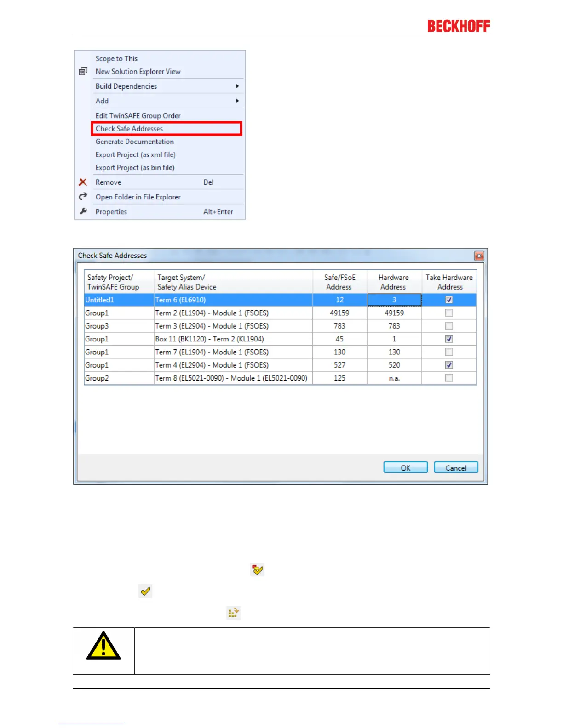Select Export Project (as xml file)

click(x=168, y=154)
